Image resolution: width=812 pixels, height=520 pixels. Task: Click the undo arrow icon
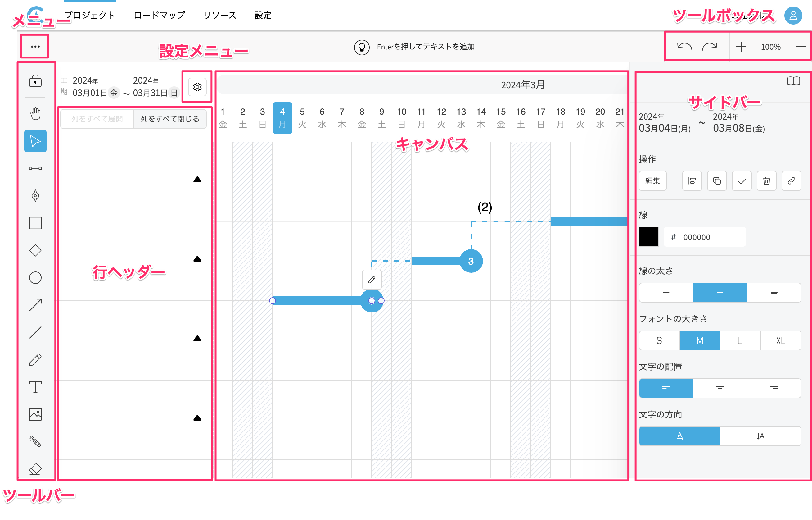(x=684, y=47)
